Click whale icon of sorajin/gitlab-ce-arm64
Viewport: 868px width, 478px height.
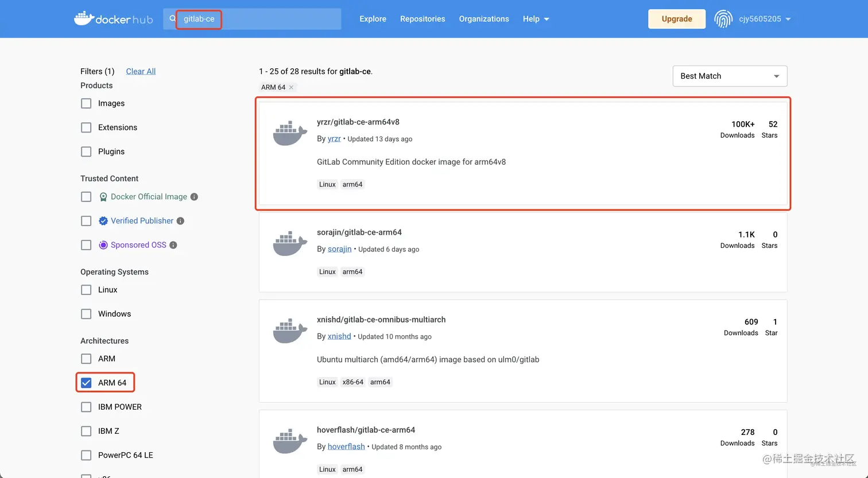point(290,243)
